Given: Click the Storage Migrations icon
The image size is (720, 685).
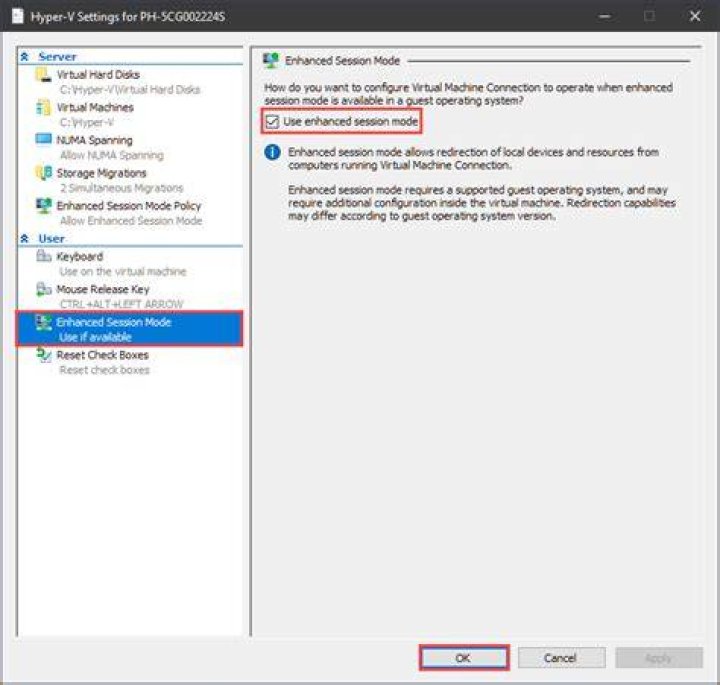Looking at the screenshot, I should pyautogui.click(x=43, y=173).
